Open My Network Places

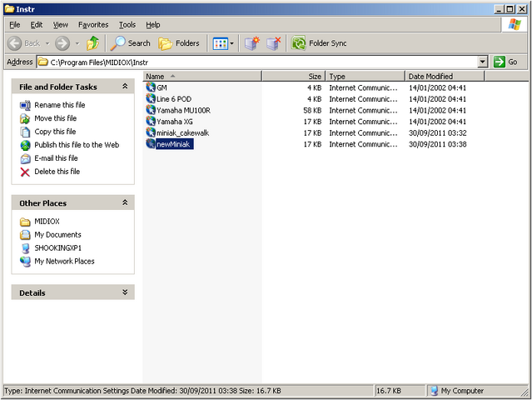pos(64,261)
